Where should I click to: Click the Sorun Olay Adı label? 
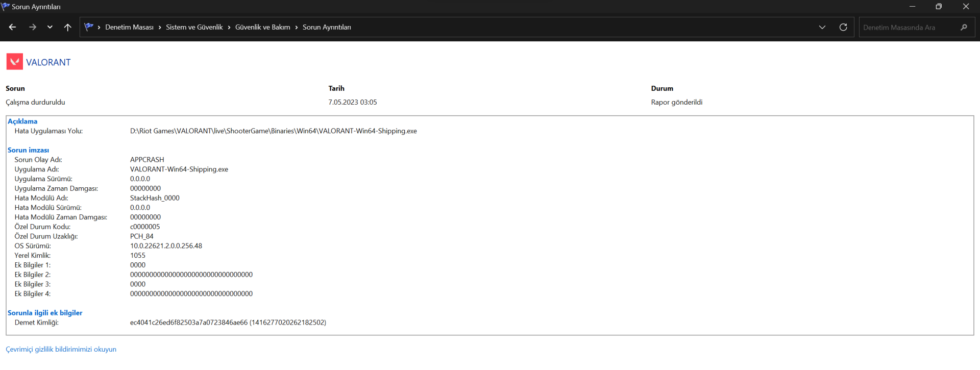38,160
